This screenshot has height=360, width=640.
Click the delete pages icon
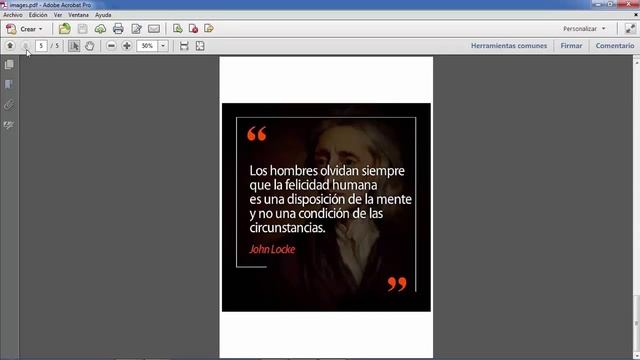[193, 29]
